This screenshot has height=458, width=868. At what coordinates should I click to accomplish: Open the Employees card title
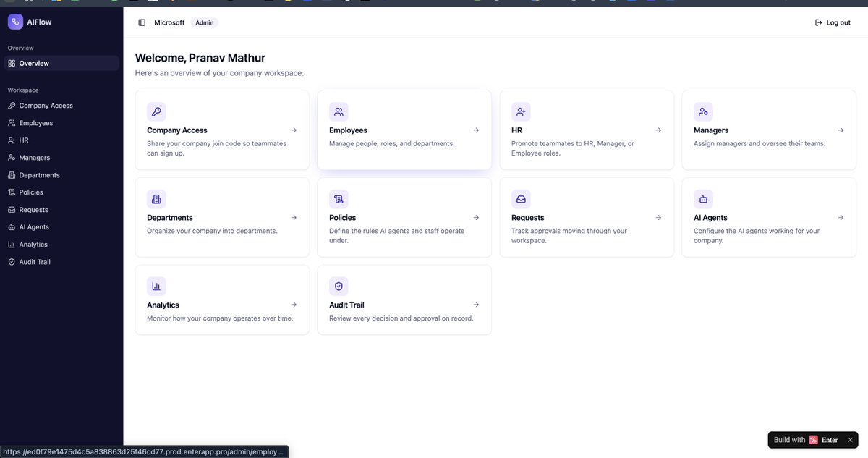coord(348,130)
